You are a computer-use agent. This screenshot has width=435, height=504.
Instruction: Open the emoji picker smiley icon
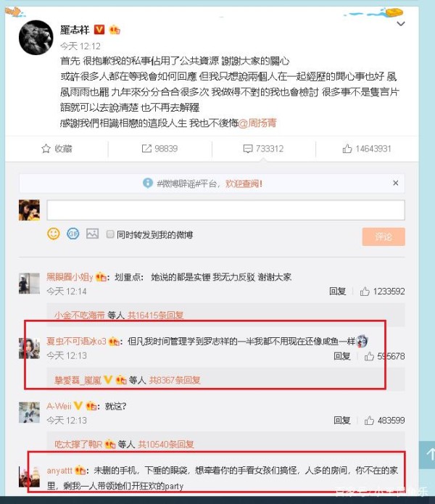(x=54, y=234)
